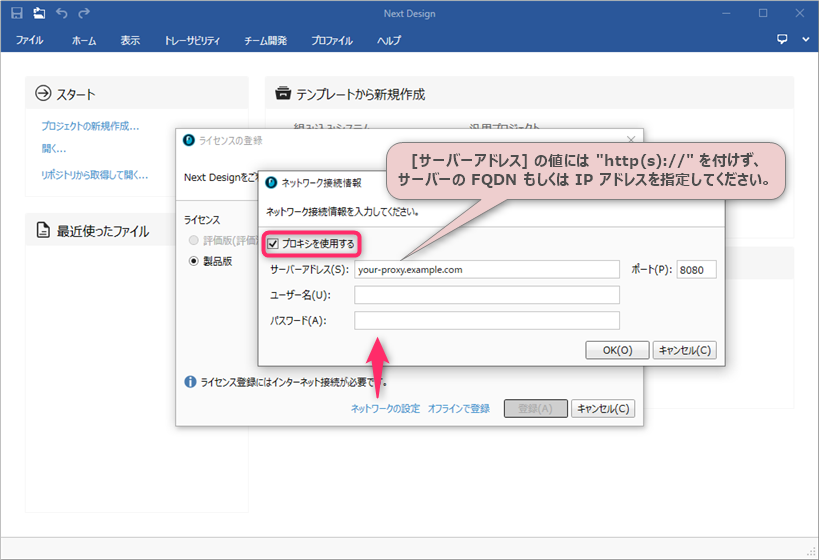Undo with the left arrow icon
The image size is (819, 560).
[62, 14]
